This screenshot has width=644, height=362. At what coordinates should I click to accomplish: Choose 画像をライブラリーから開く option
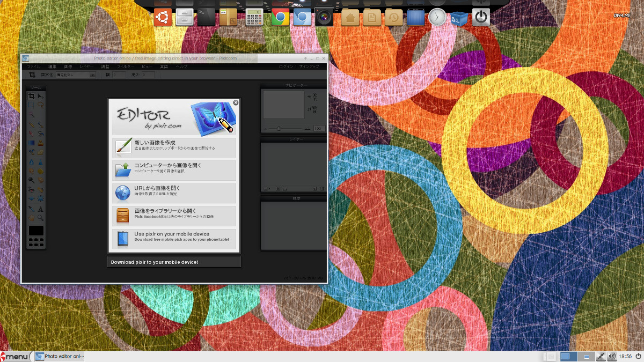(x=174, y=216)
